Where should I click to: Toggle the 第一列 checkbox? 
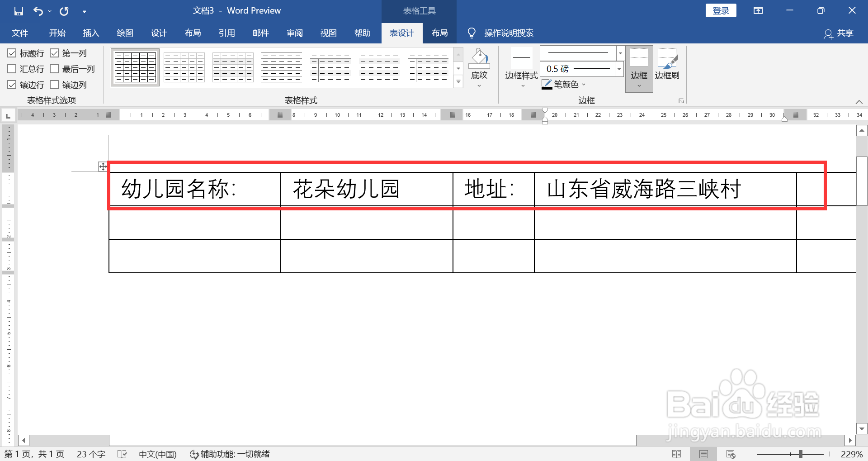(54, 53)
